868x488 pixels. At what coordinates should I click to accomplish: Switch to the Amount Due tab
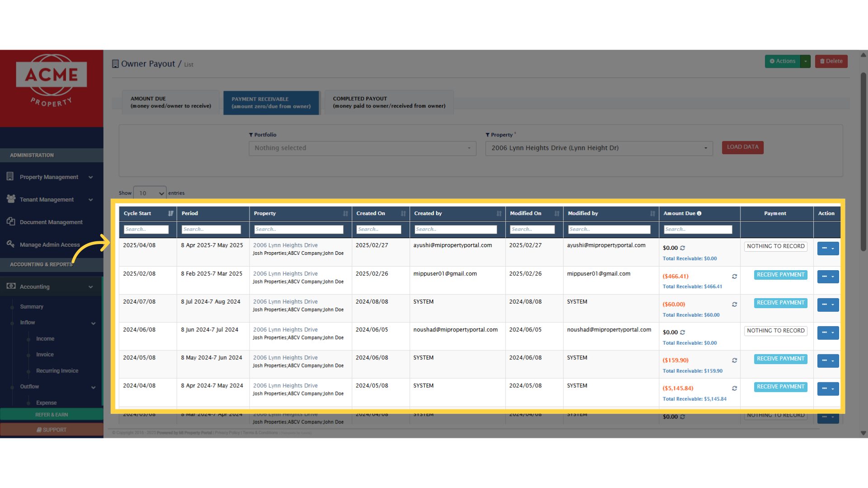coord(170,102)
